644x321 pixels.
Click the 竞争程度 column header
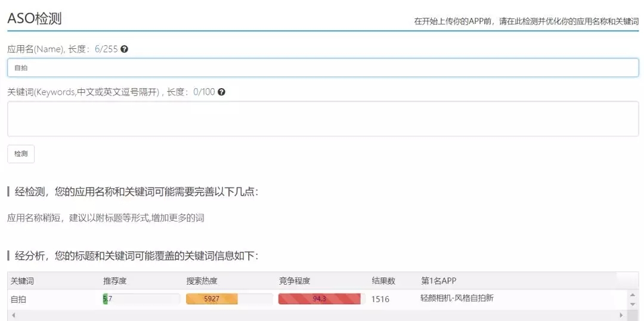coord(294,281)
